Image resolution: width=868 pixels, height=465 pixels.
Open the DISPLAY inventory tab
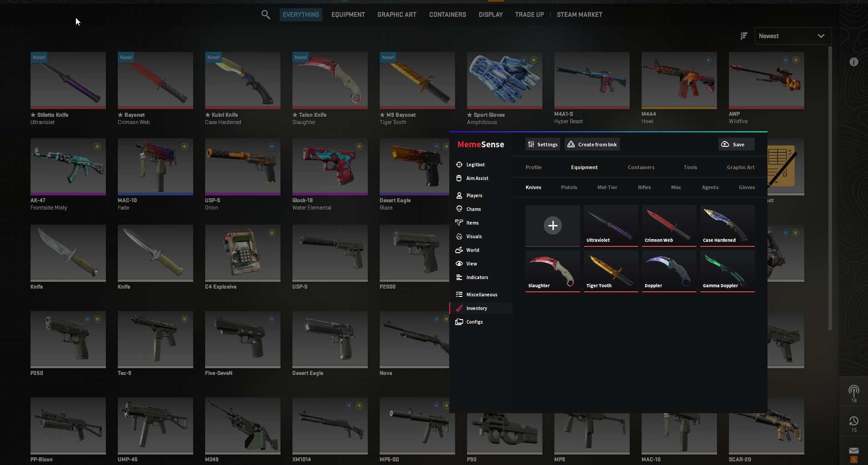click(x=491, y=15)
